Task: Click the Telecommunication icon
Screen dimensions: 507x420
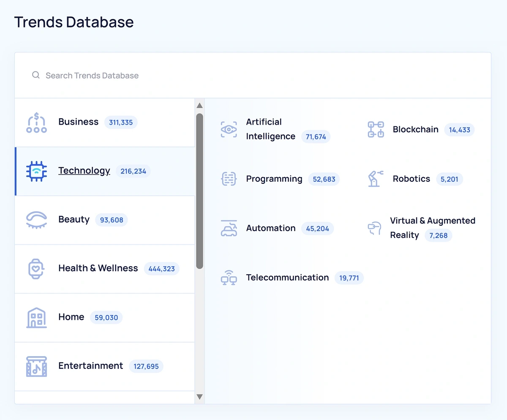Action: [229, 278]
